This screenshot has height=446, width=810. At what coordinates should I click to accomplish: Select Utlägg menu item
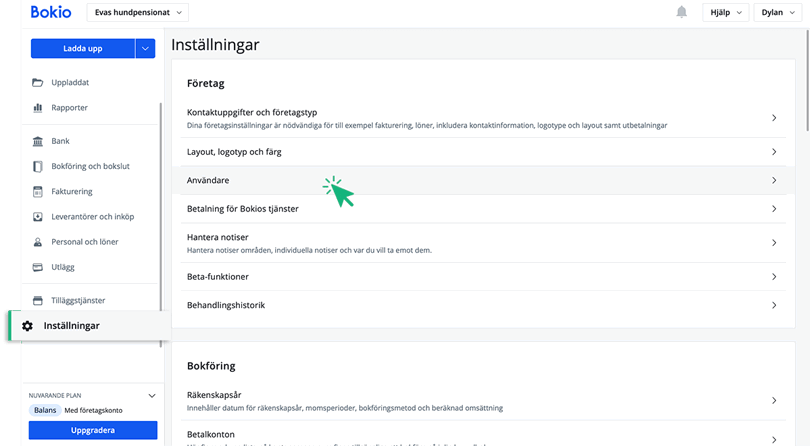click(63, 267)
